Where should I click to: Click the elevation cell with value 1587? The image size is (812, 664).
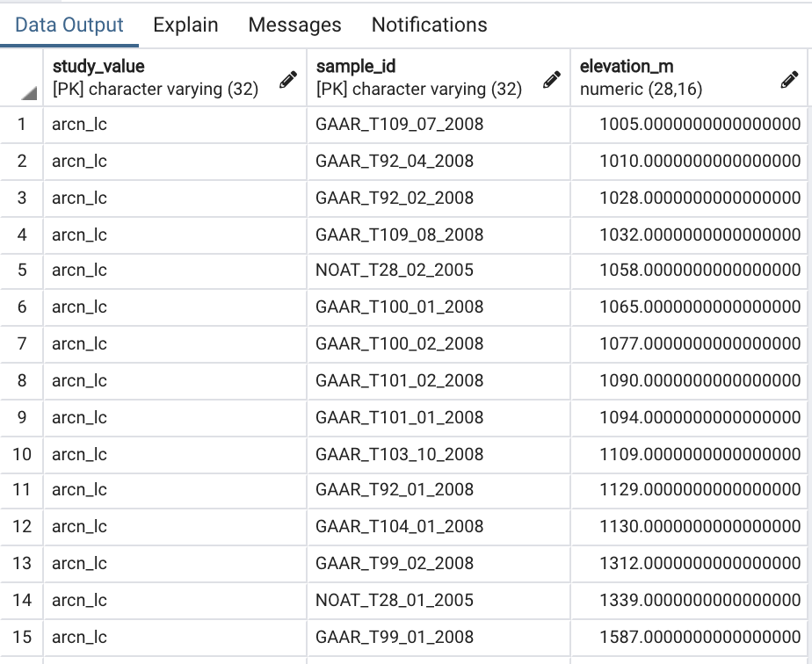pyautogui.click(x=700, y=637)
